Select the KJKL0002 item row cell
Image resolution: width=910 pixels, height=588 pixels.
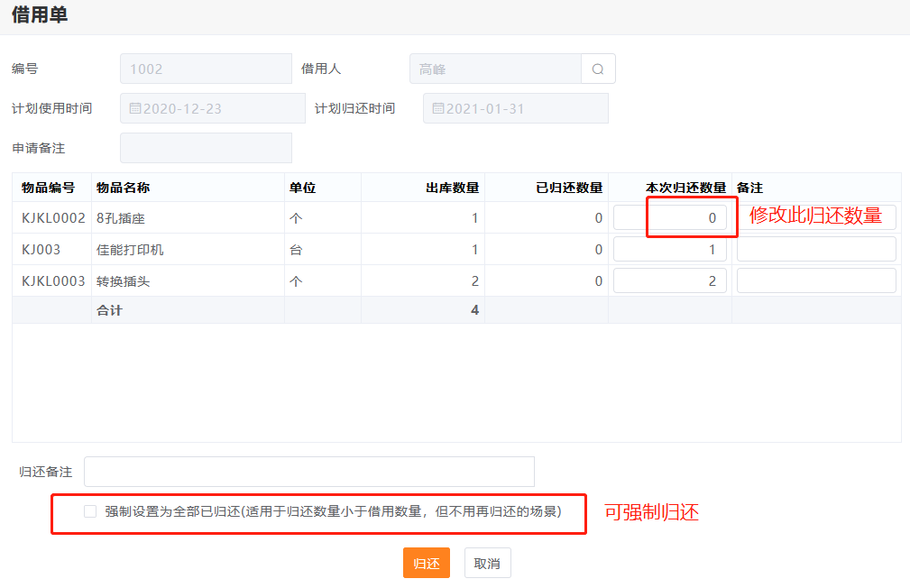pos(52,218)
